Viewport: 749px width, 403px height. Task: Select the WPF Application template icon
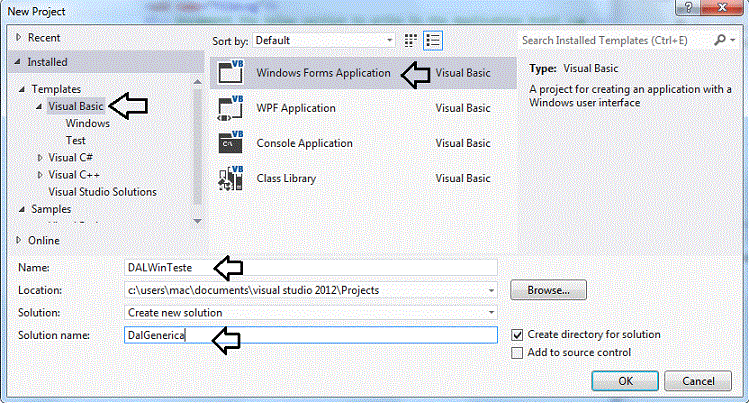[x=231, y=108]
